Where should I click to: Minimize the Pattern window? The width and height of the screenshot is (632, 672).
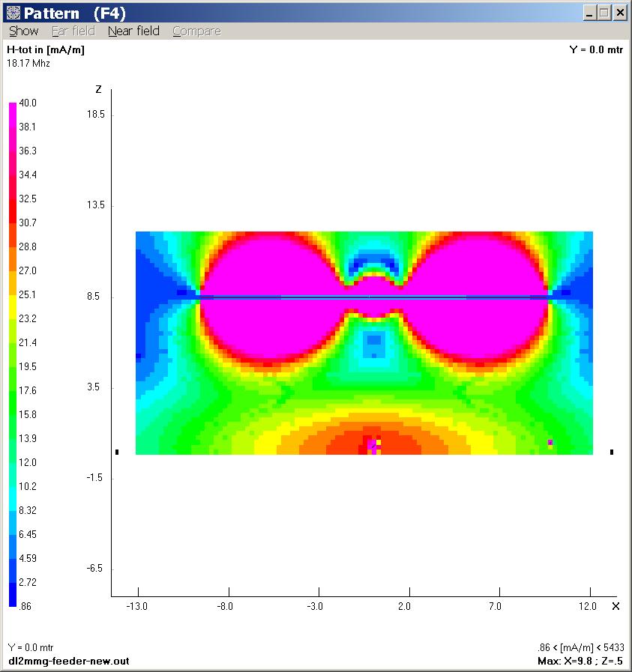click(x=589, y=13)
